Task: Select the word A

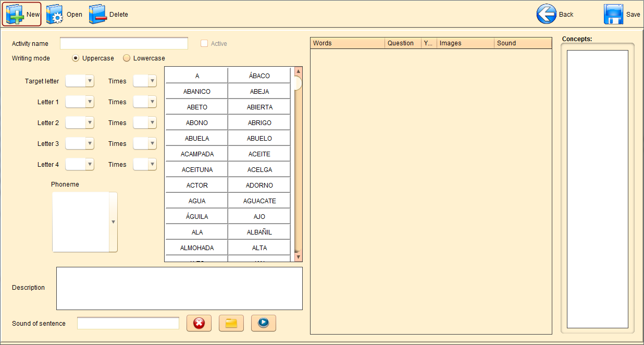Action: coord(197,76)
